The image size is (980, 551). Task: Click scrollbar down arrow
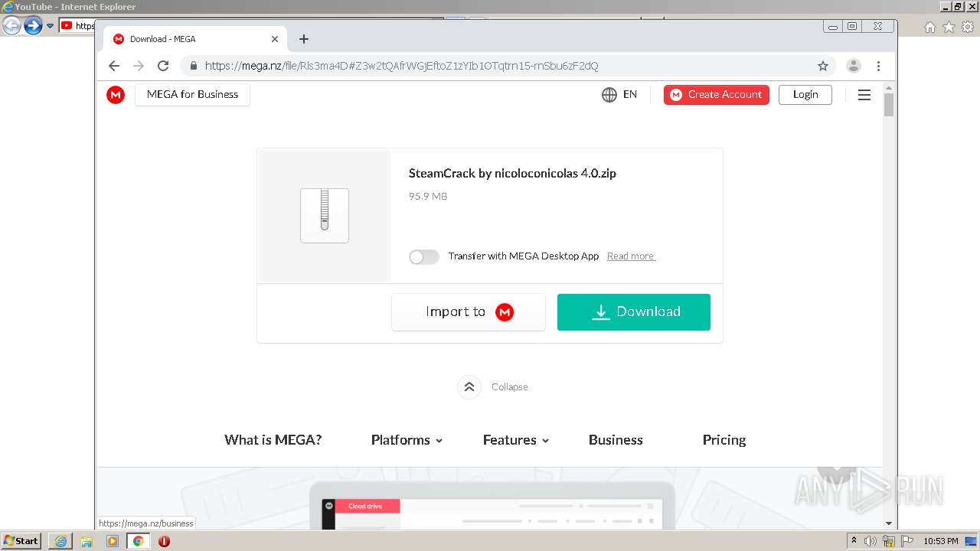click(889, 523)
